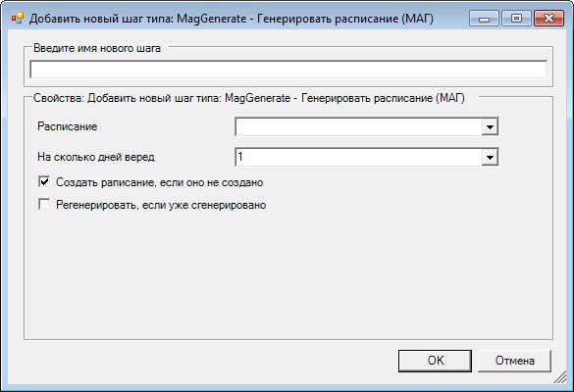Click the На сколько дней веред label
574x392 pixels.
[x=96, y=157]
